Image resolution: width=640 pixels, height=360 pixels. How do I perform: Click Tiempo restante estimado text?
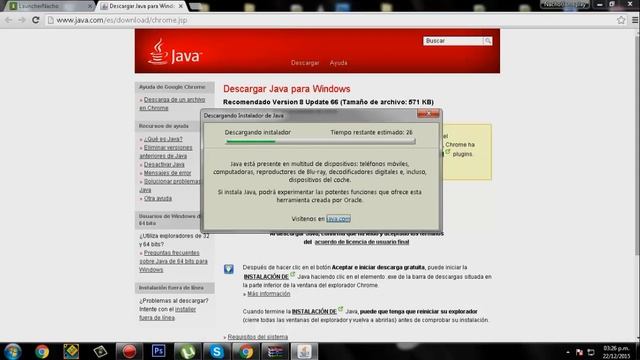371,133
